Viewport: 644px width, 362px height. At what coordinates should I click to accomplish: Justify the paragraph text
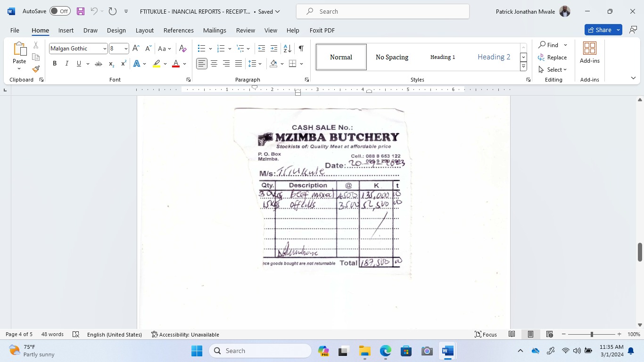point(239,64)
